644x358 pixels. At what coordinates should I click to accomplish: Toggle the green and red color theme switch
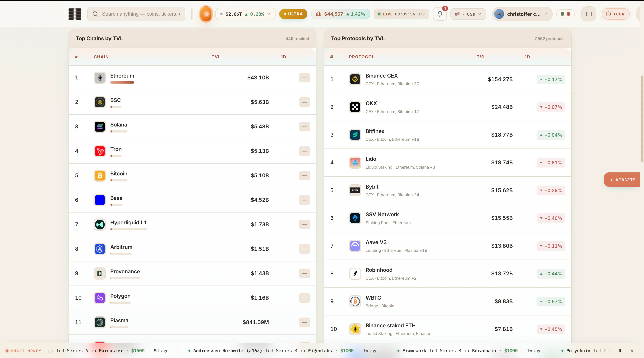(565, 14)
